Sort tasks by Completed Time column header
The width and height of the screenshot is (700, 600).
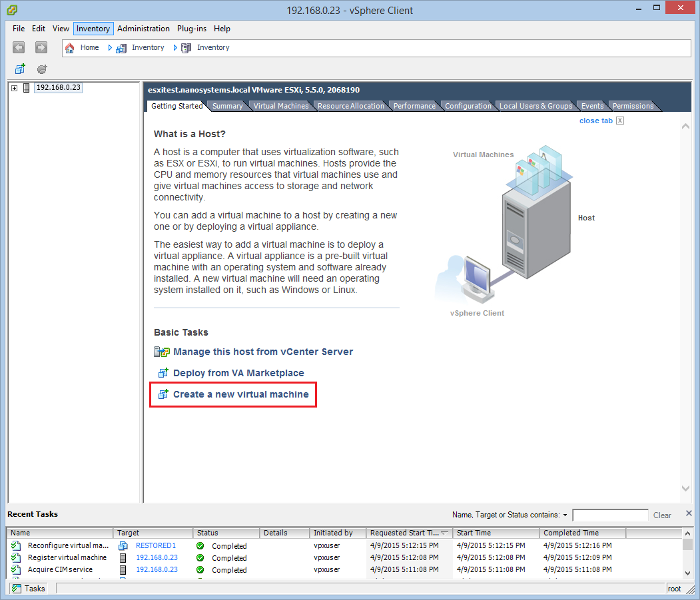583,533
